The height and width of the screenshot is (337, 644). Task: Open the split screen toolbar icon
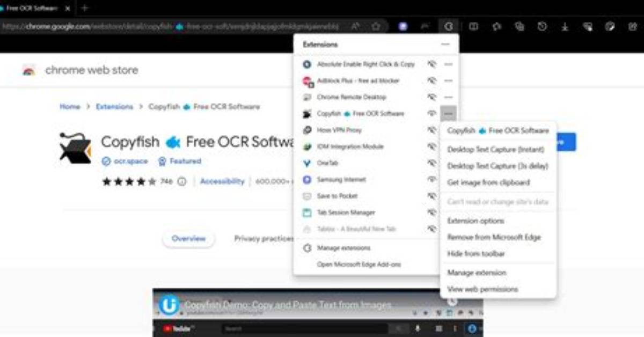pos(473,26)
